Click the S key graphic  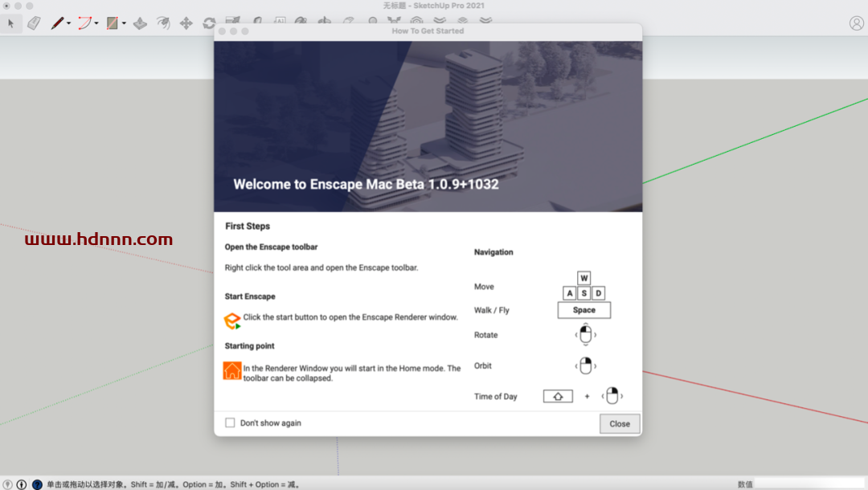(x=584, y=293)
